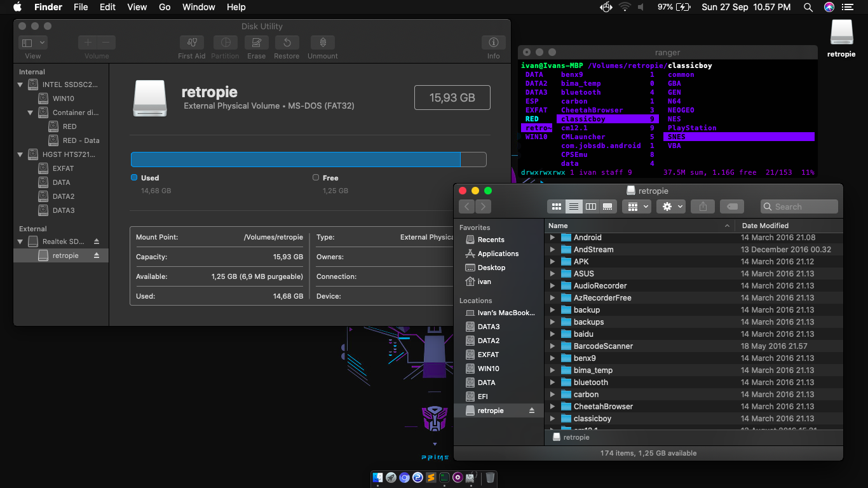
Task: Click the disk usage bar in Disk Utility
Action: 309,159
